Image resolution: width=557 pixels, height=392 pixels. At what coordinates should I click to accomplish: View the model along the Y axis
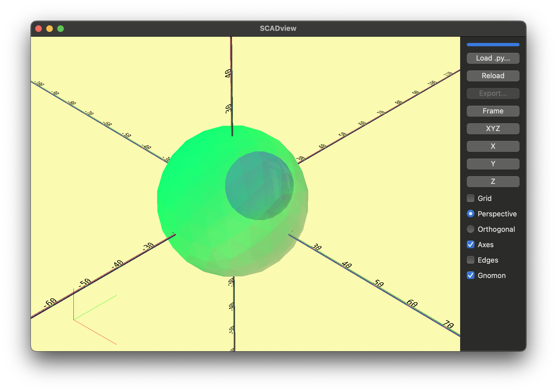coord(493,164)
